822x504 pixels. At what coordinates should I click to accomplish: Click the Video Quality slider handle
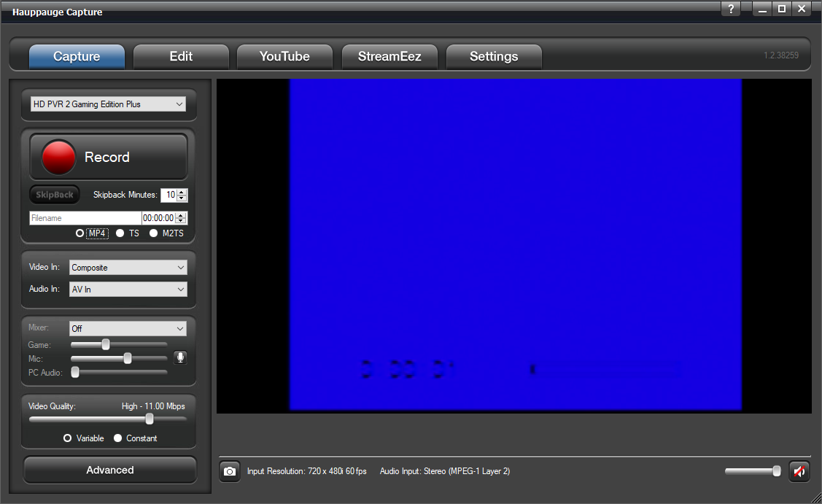pyautogui.click(x=150, y=419)
